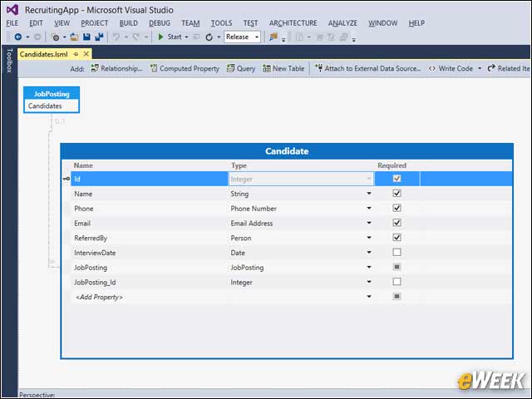Click the JobPosting entity header

click(52, 94)
